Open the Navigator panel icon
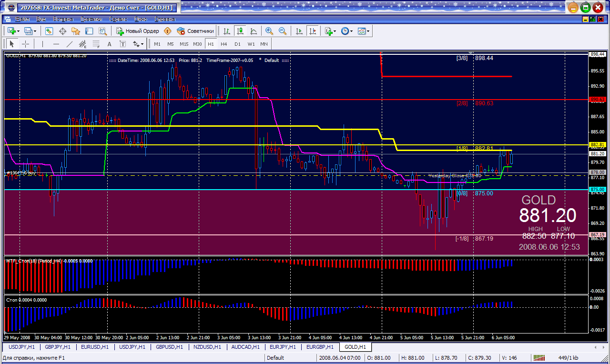The width and height of the screenshot is (610, 364). click(x=75, y=31)
